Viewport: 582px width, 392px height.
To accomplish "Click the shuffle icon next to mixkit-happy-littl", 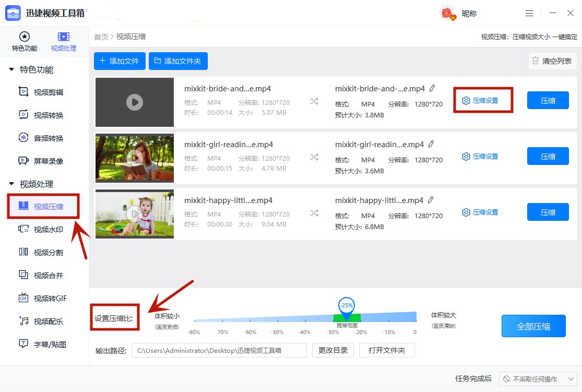I will (x=314, y=212).
